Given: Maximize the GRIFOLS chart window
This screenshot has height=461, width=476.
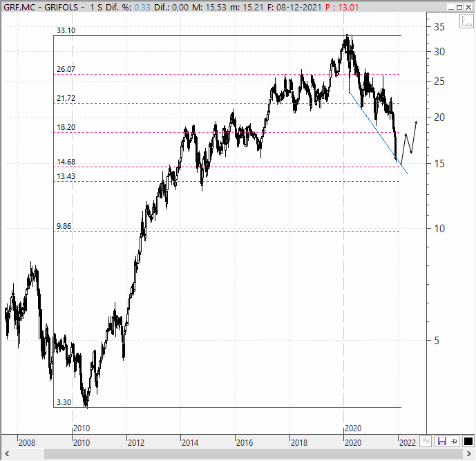Looking at the screenshot, I should [x=459, y=7].
